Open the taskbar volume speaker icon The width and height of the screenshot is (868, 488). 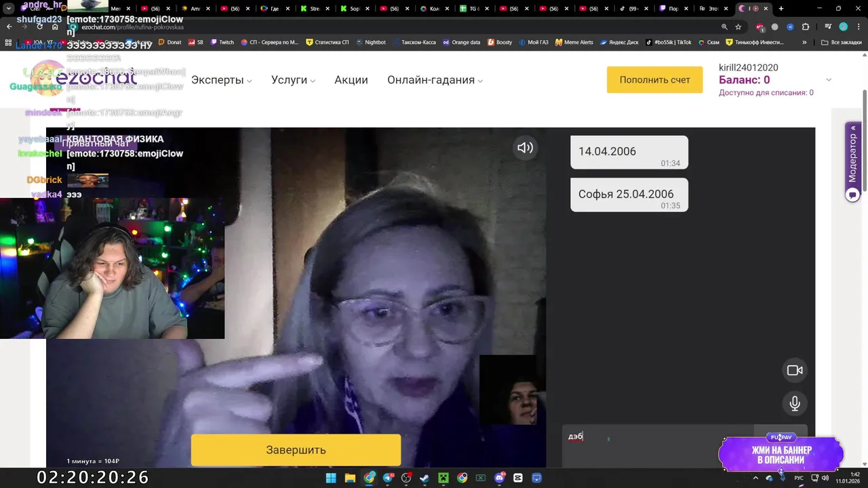coord(825,478)
